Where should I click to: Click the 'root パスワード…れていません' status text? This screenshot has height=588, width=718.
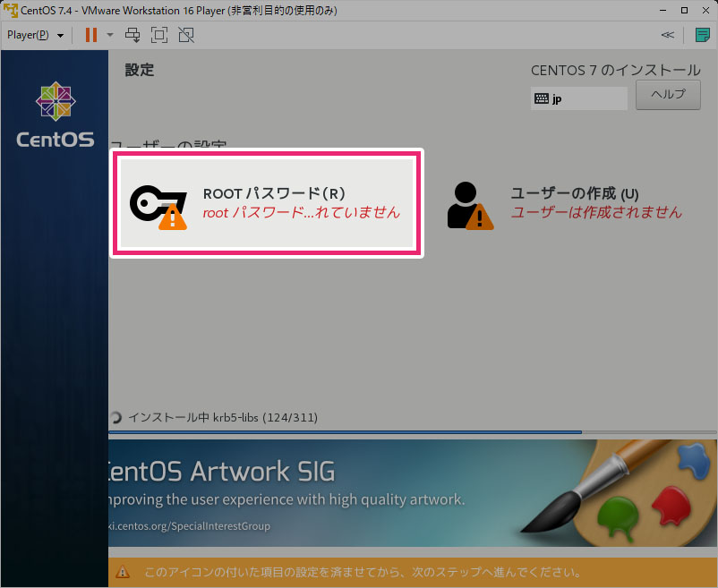tap(302, 212)
